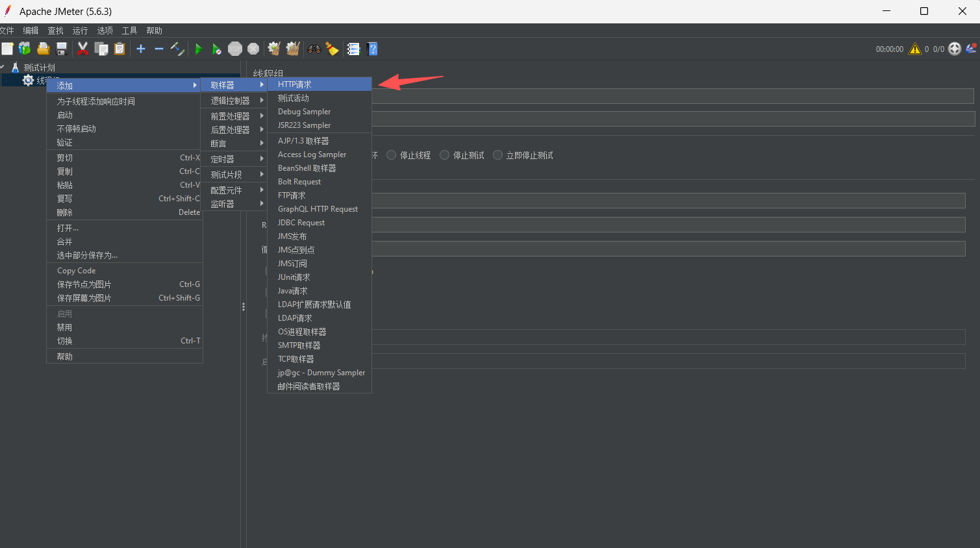
Task: Click the grey Stop sign icon
Action: 235,49
